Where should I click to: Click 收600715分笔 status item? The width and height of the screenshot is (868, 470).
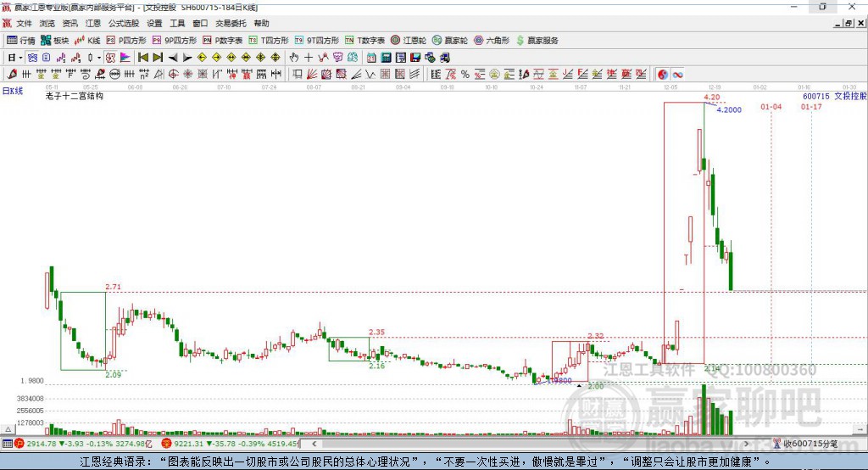click(x=805, y=444)
